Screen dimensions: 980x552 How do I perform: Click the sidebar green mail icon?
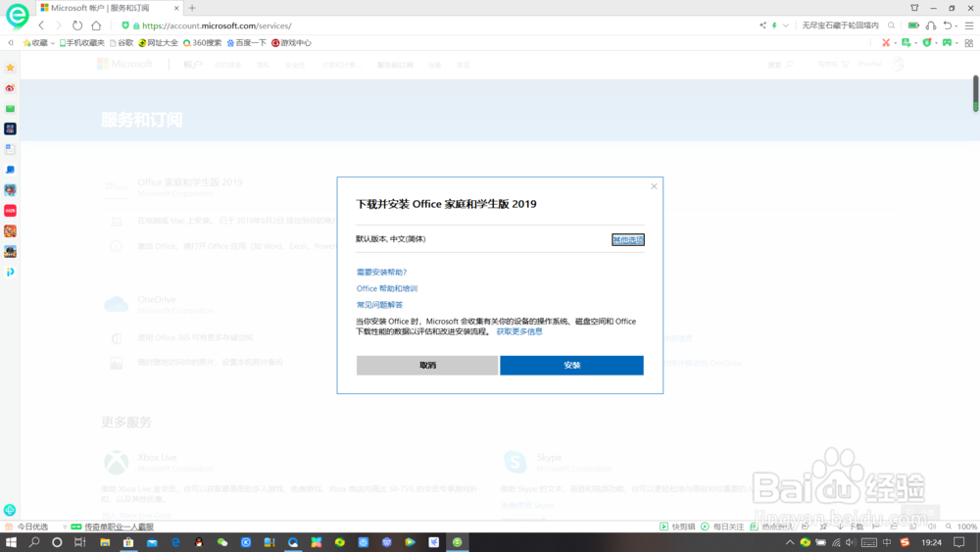10,109
